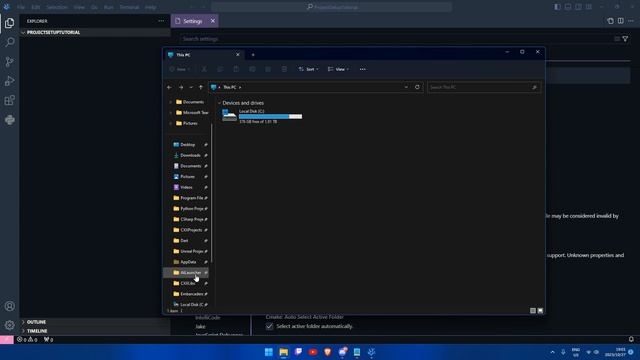Click the notifications bell in the status bar

point(631,339)
